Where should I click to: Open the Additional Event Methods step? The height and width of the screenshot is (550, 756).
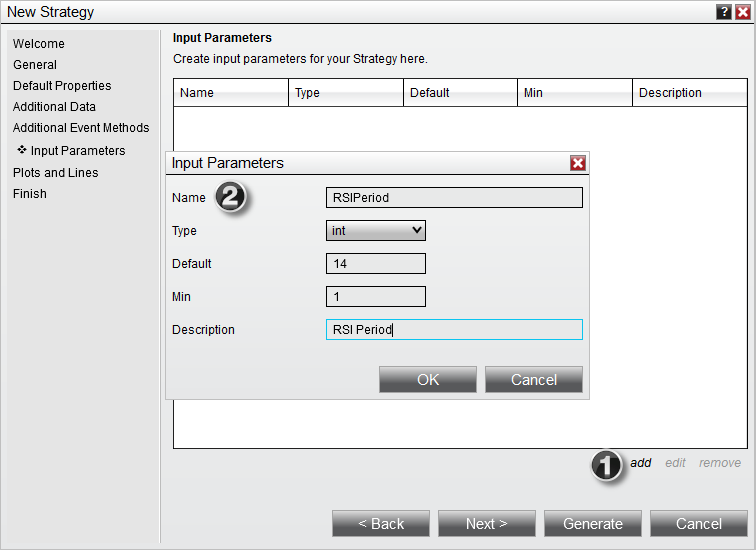click(81, 128)
